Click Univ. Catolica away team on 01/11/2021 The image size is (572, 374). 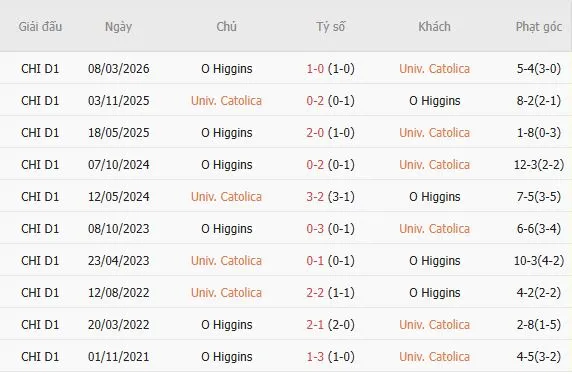coord(434,356)
